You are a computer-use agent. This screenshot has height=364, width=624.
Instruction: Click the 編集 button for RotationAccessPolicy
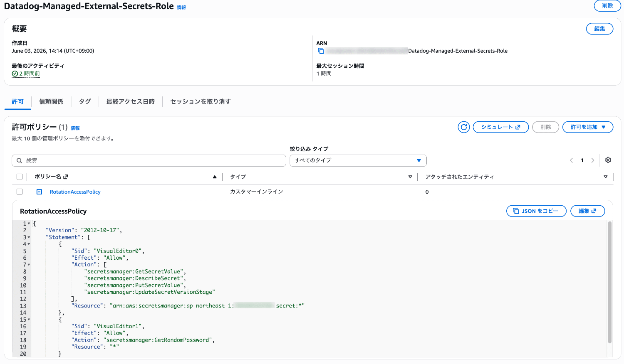587,211
